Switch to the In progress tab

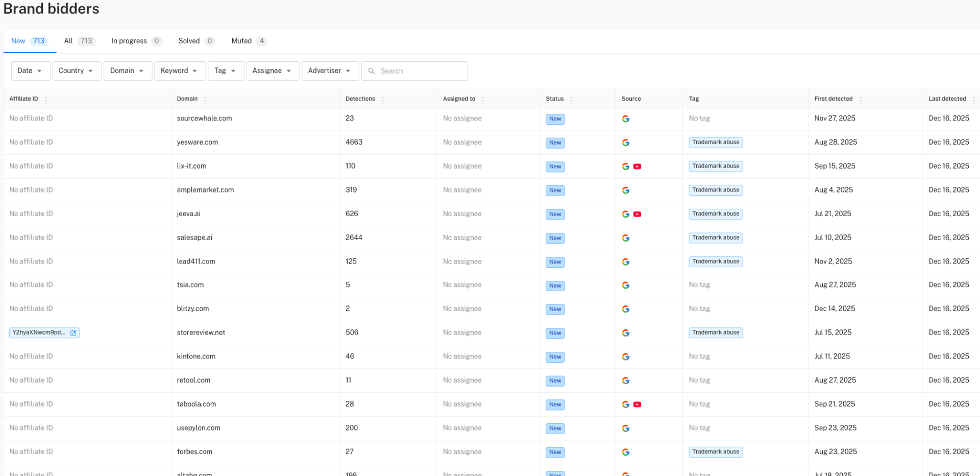pyautogui.click(x=137, y=41)
